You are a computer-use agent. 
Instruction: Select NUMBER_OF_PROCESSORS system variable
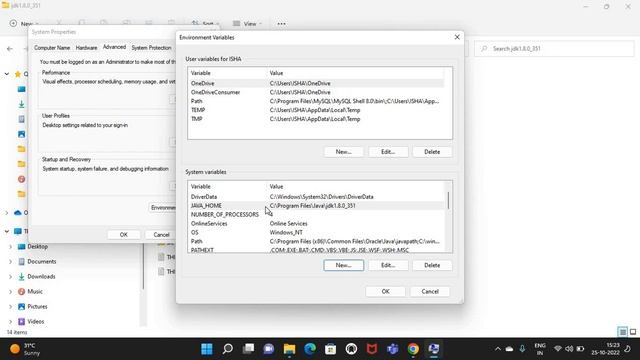click(317, 215)
